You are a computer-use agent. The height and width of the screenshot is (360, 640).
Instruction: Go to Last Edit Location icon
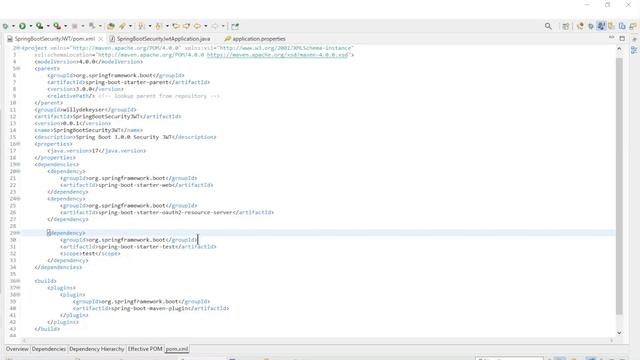pos(176,26)
